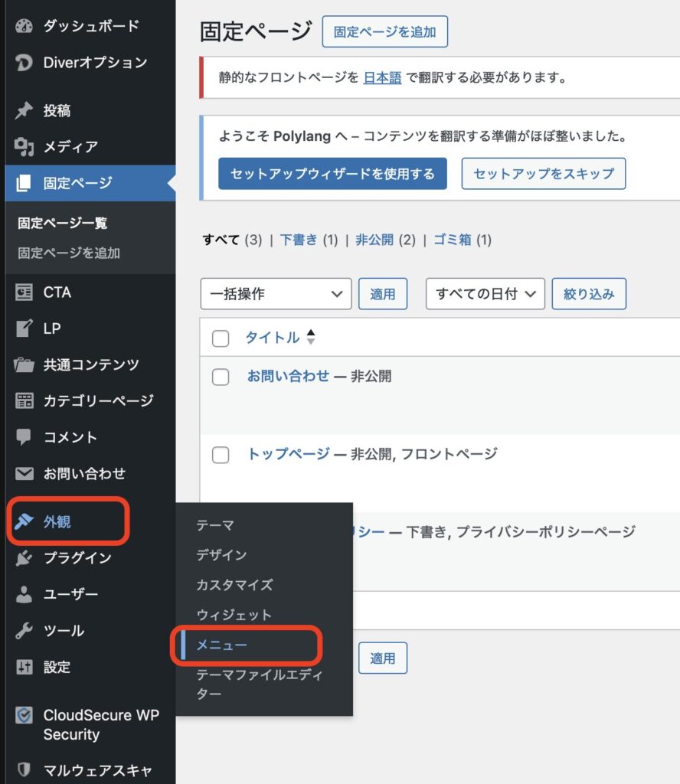680x784 pixels.
Task: Check the box for トップページ row
Action: (221, 455)
